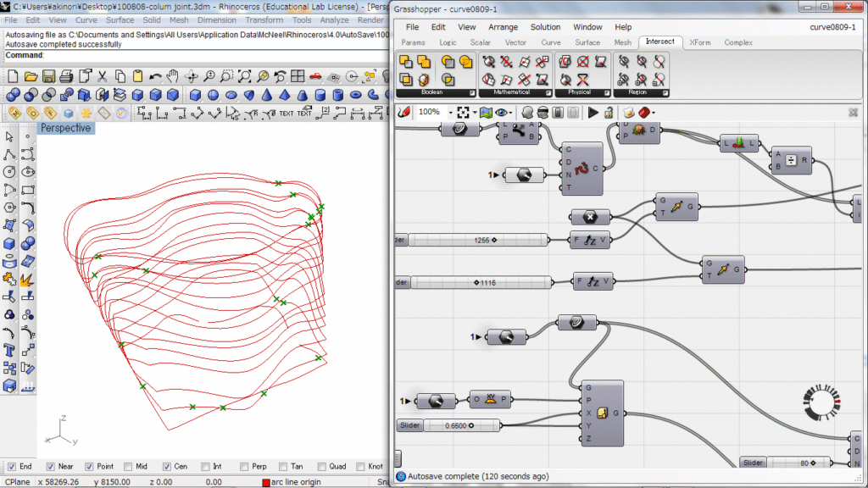868x488 pixels.
Task: Select the Pan hand tool
Action: (173, 76)
